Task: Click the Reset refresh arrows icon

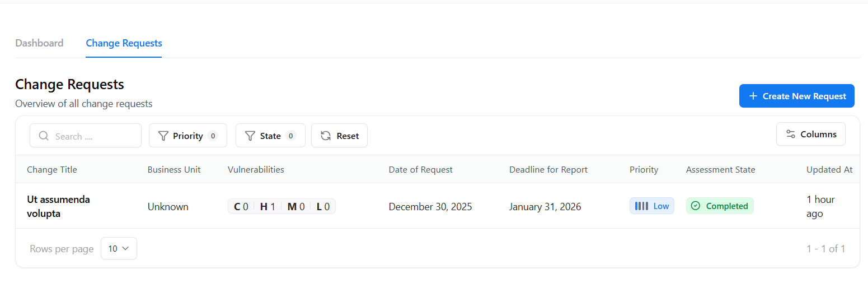Action: click(326, 136)
